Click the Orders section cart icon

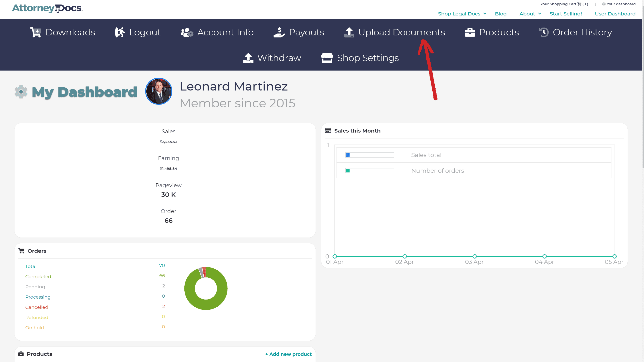coord(21,251)
